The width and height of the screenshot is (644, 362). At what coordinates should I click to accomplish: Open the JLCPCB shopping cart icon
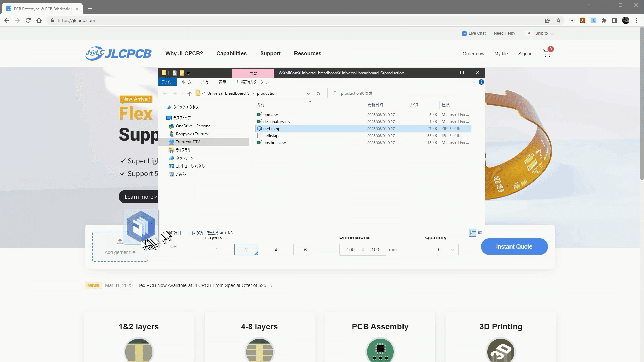547,54
